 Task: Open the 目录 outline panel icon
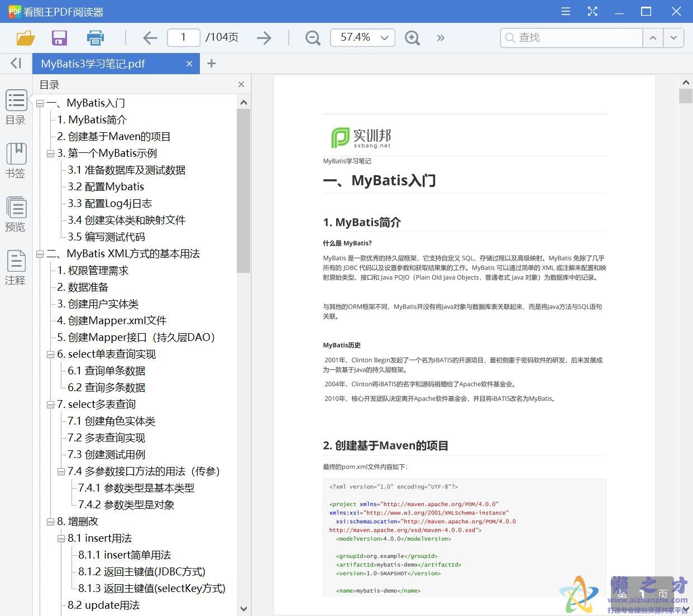16,107
